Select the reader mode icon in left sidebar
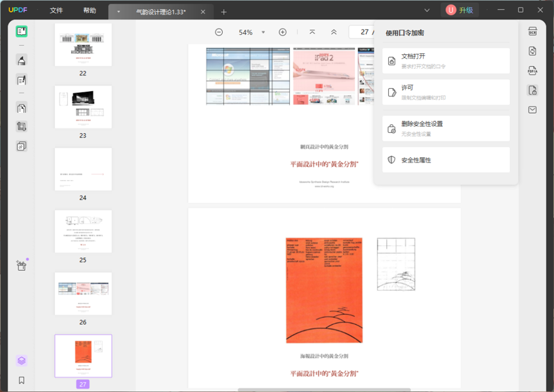 tap(22, 32)
